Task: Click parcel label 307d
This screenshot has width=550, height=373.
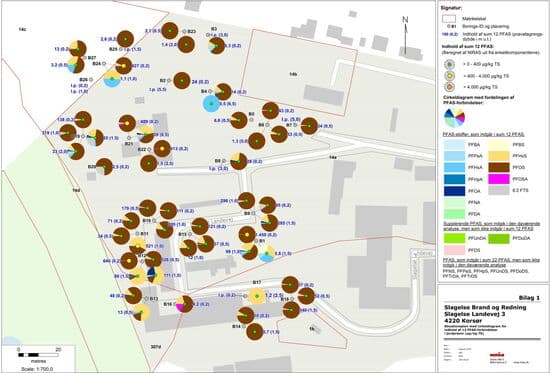Action: coord(155,347)
